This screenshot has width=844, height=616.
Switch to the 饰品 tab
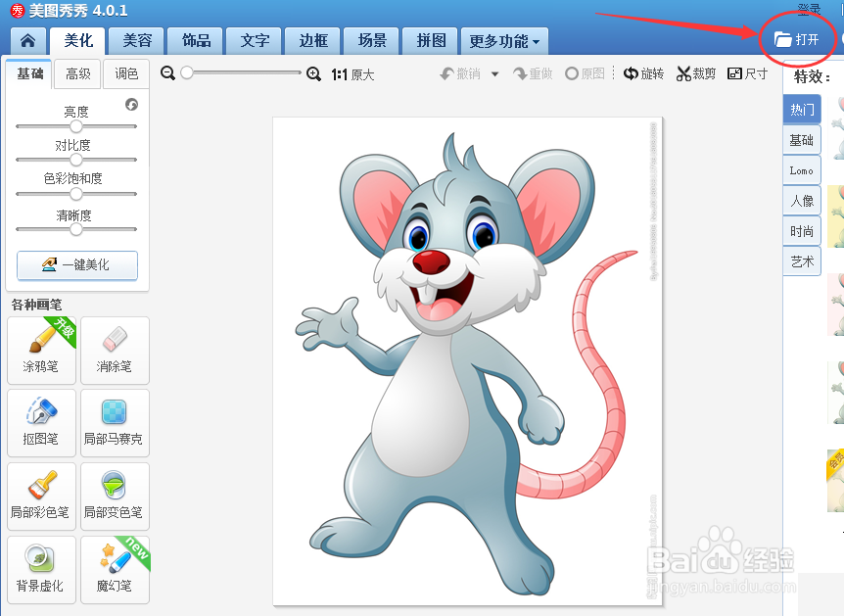[196, 41]
